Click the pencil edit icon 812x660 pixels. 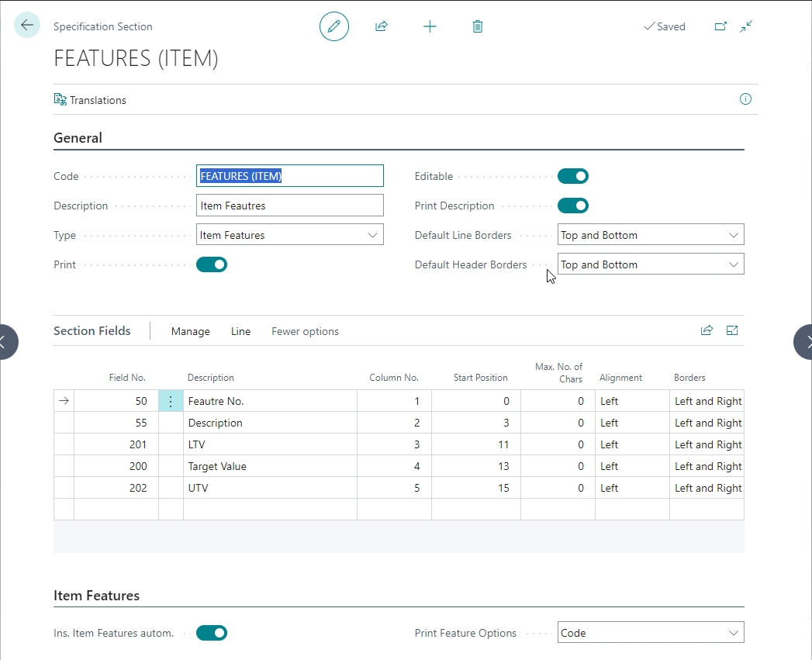[x=334, y=26]
